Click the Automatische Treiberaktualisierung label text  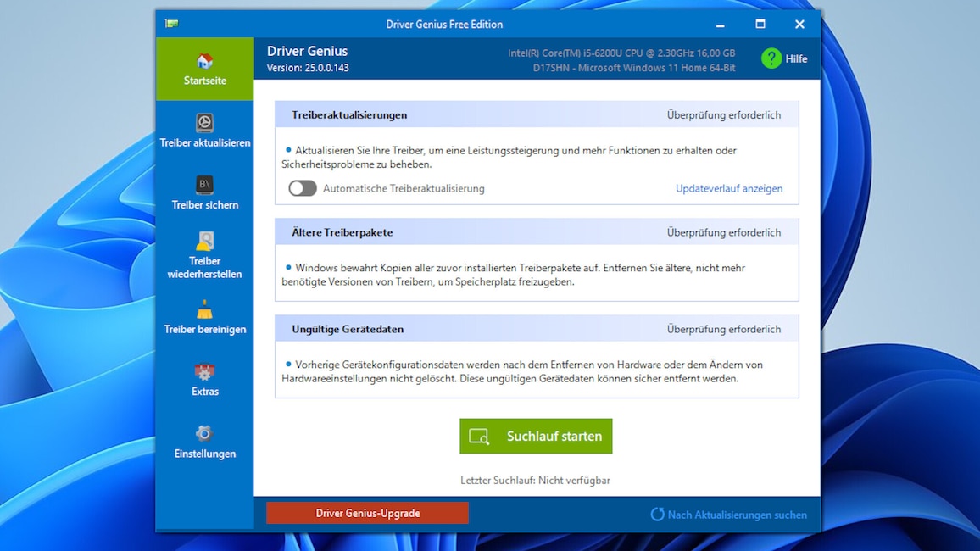pyautogui.click(x=404, y=189)
